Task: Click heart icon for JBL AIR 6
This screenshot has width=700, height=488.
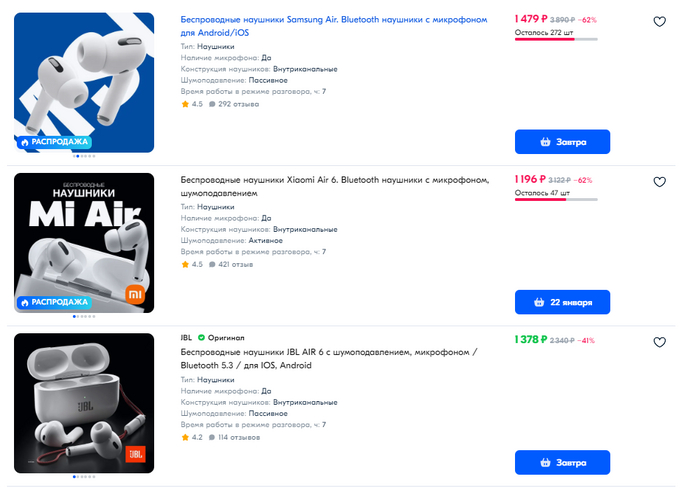Action: point(659,342)
